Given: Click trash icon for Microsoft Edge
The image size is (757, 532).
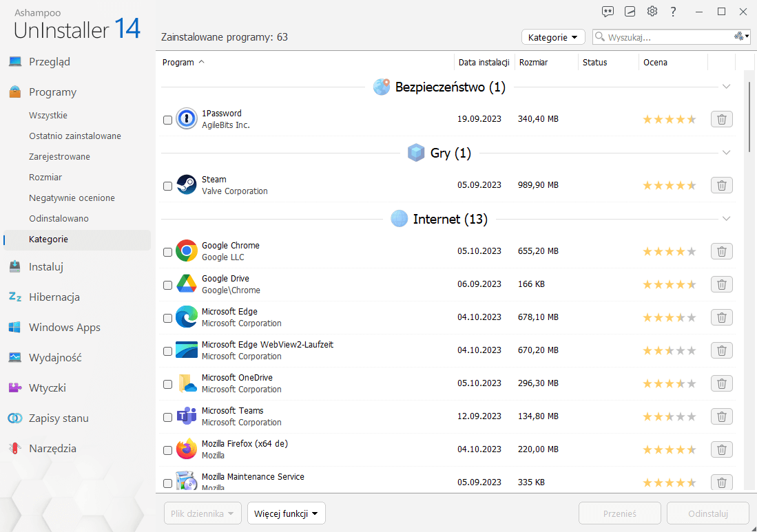Looking at the screenshot, I should click(722, 317).
